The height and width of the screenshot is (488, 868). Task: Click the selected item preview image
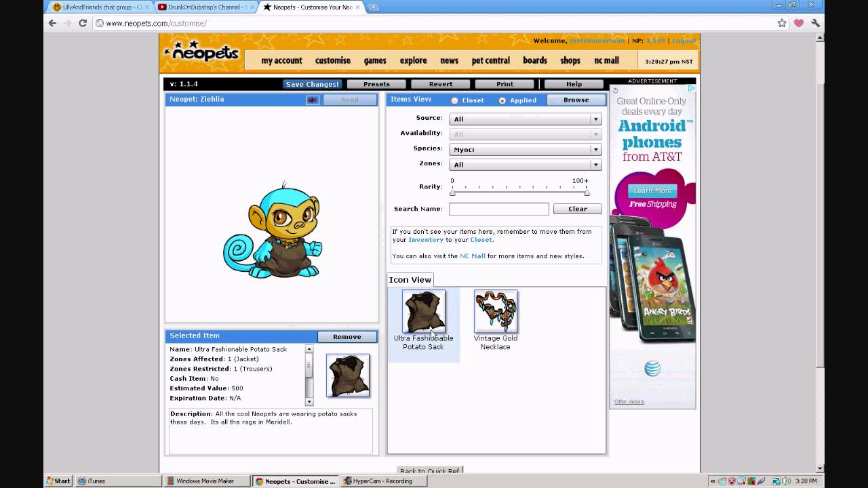click(348, 375)
